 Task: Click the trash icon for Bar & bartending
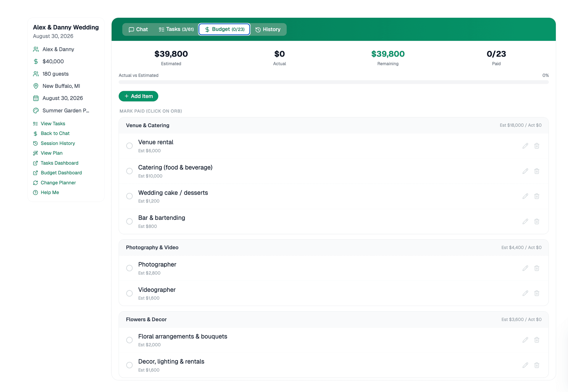point(537,221)
